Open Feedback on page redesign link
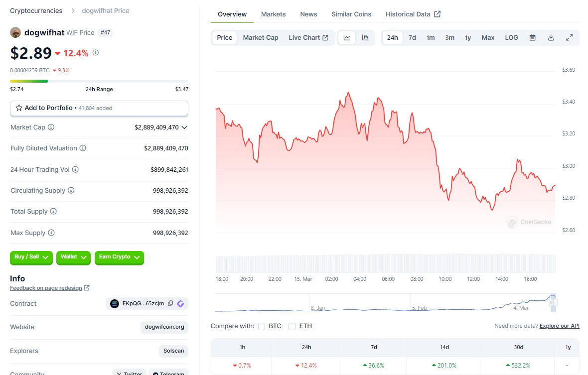 46,288
